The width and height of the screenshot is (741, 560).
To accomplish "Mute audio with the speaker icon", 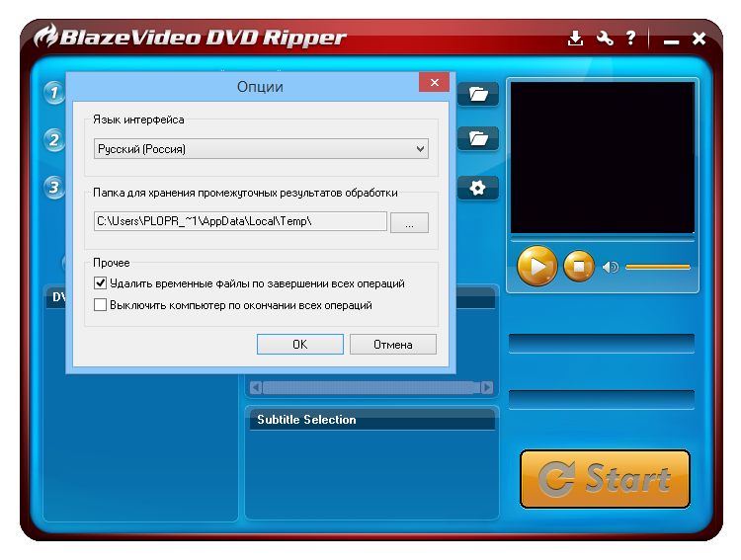I will [611, 267].
